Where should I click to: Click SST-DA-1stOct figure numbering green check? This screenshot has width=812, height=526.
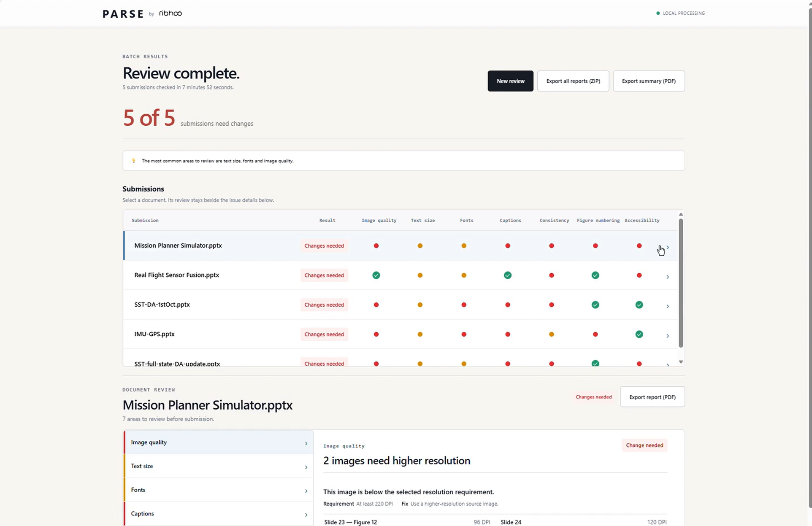(x=595, y=305)
